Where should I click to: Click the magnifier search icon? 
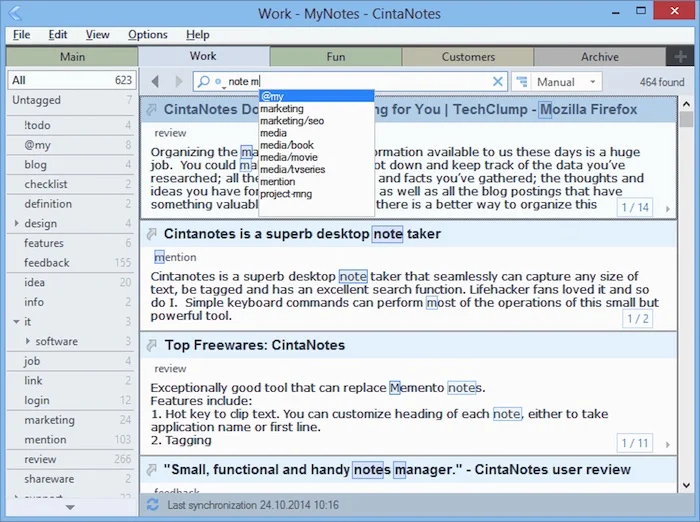204,81
